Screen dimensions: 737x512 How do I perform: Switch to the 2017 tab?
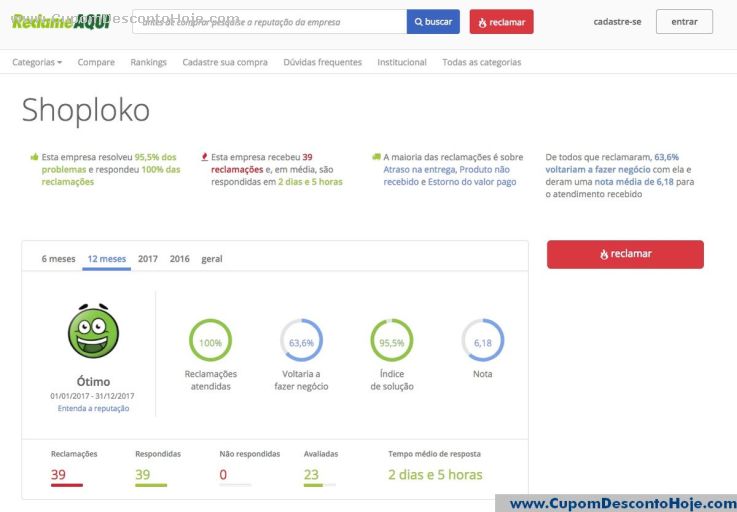pyautogui.click(x=148, y=259)
